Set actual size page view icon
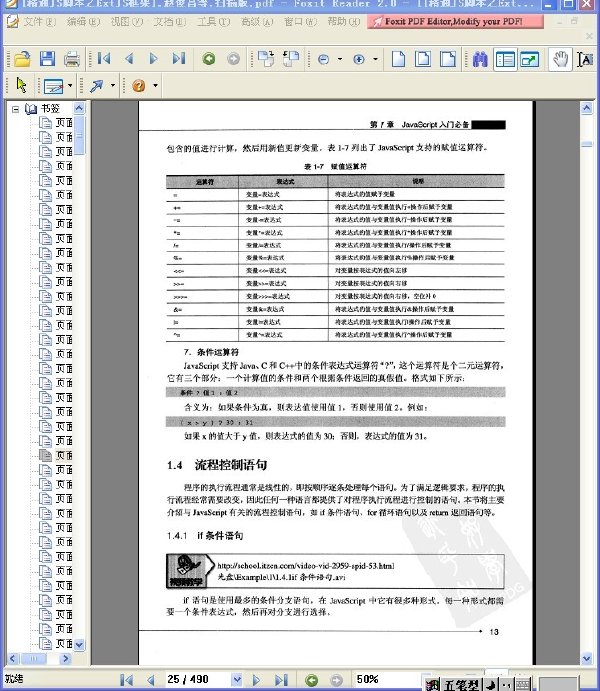The width and height of the screenshot is (600, 691). pos(398,59)
